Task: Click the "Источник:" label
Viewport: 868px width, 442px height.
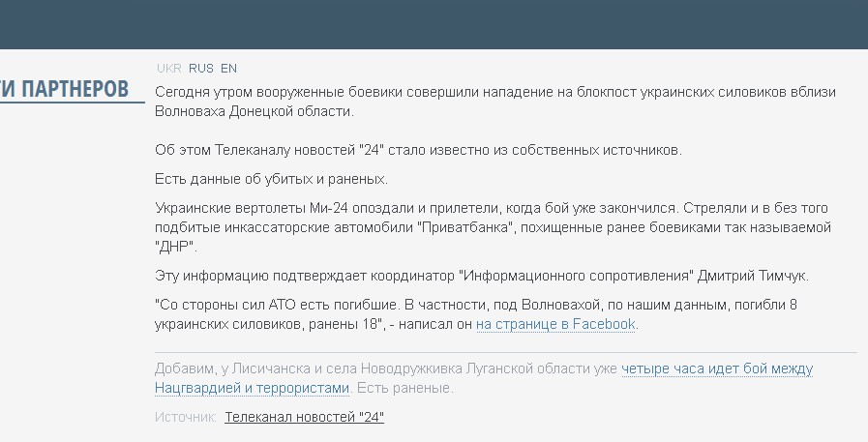Action: point(186,417)
